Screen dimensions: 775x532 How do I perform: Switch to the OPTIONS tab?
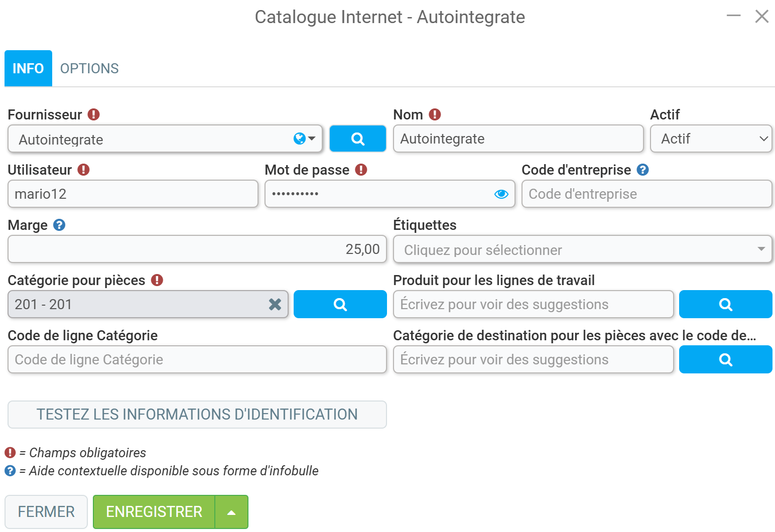point(89,68)
